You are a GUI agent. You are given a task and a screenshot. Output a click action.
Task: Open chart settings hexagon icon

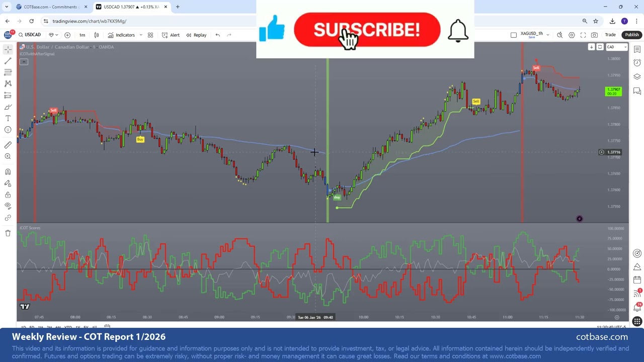click(x=572, y=35)
